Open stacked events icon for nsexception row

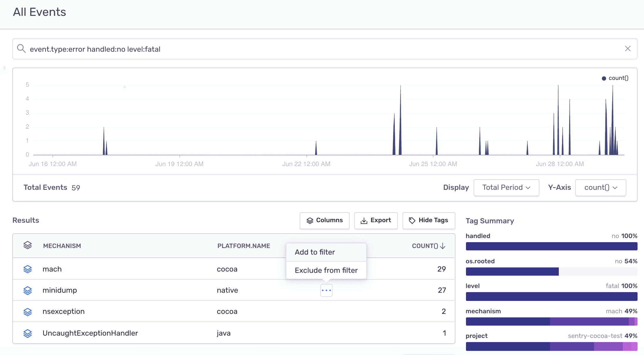(28, 312)
